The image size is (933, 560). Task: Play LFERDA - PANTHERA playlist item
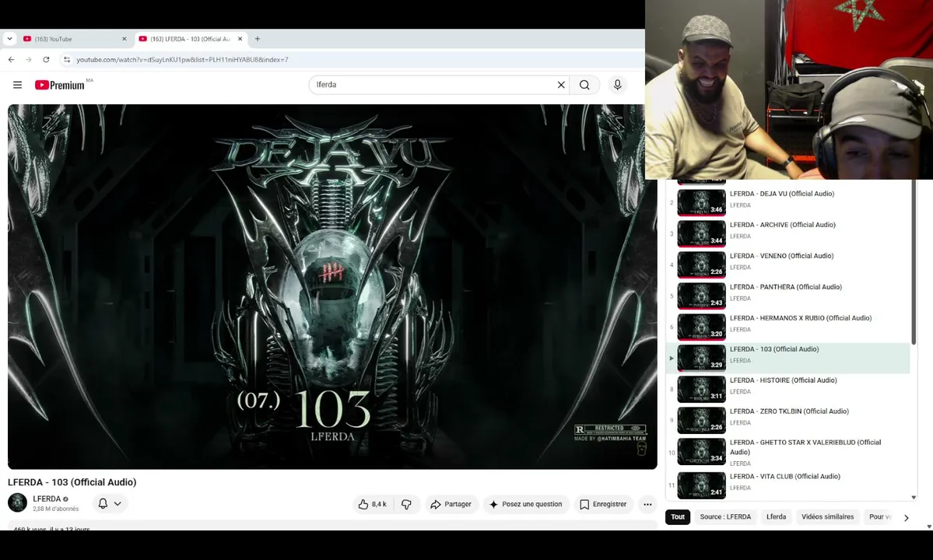[x=788, y=296]
